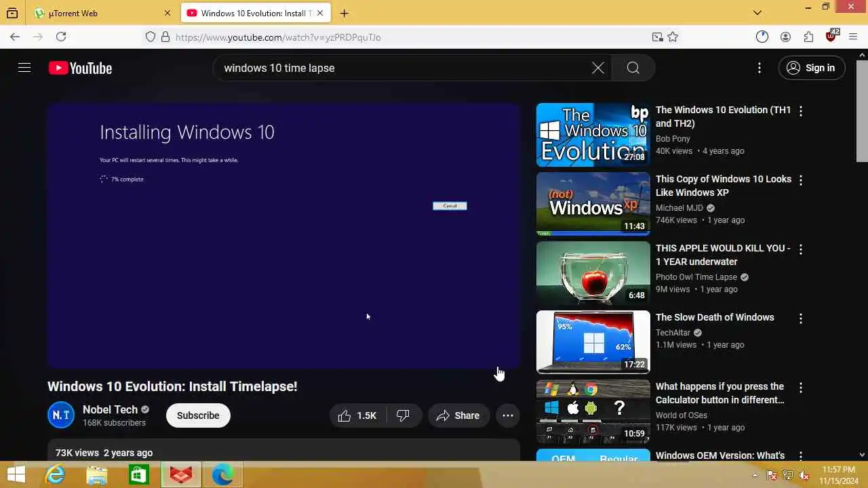Open the circular timer extension icon

(x=762, y=37)
